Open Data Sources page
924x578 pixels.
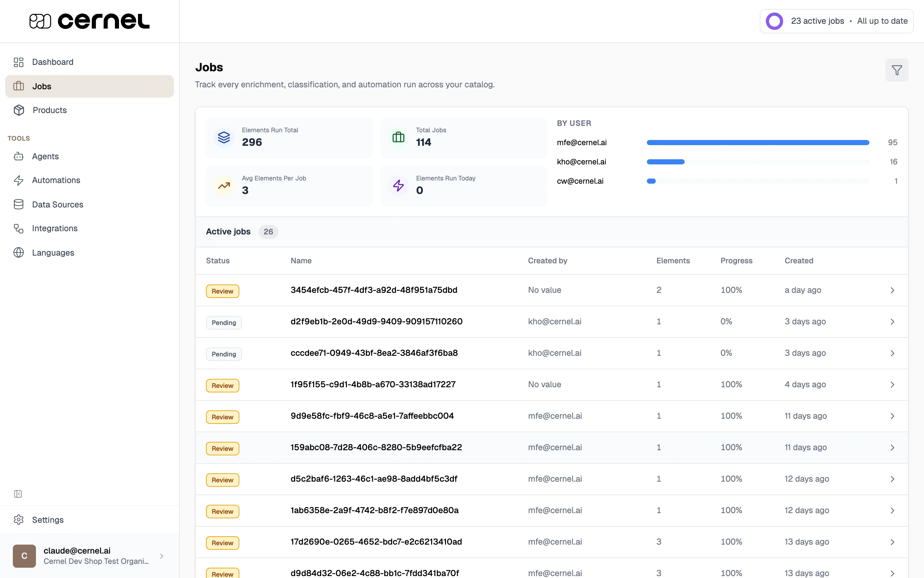click(x=89, y=204)
